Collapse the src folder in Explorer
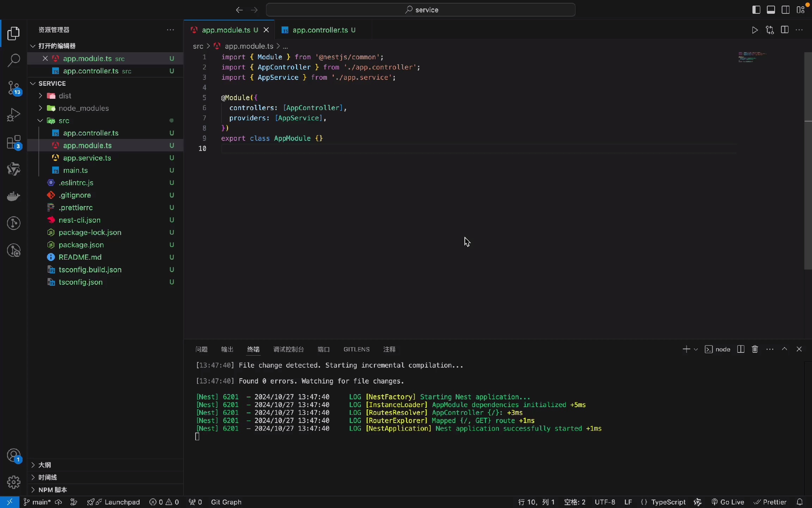Screen dimensions: 812x508 (x=40, y=120)
